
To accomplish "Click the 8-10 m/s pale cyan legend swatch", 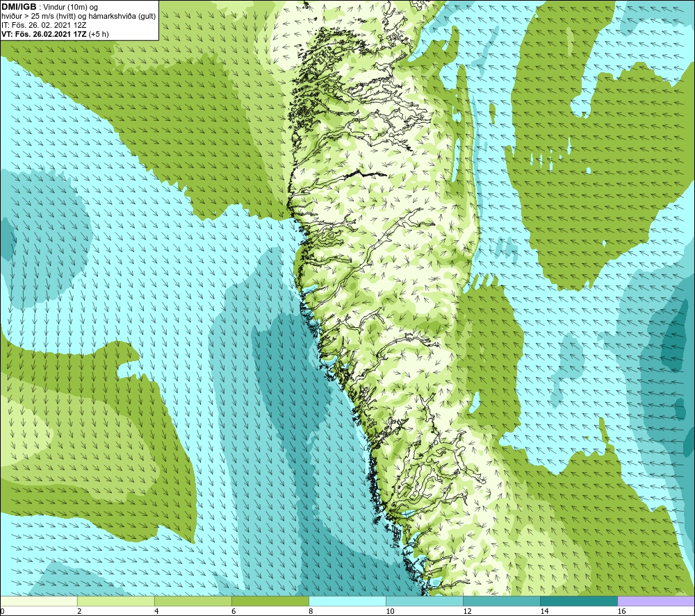I will pos(347,601).
